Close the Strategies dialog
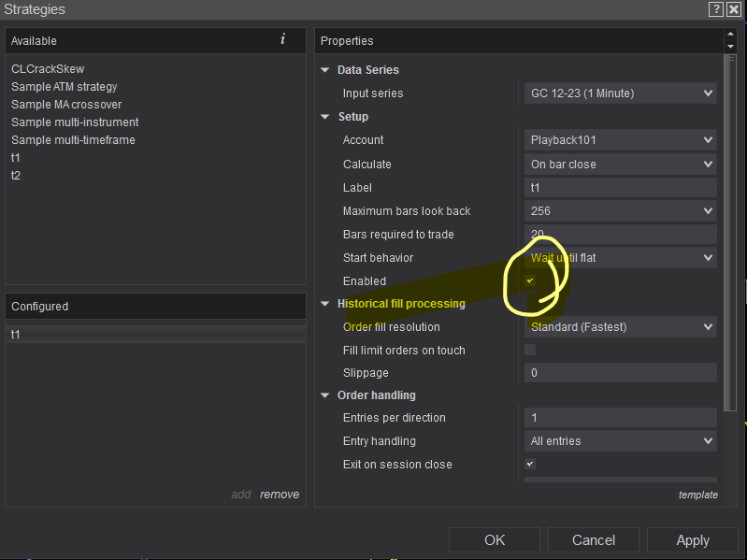The image size is (747, 560). [734, 9]
